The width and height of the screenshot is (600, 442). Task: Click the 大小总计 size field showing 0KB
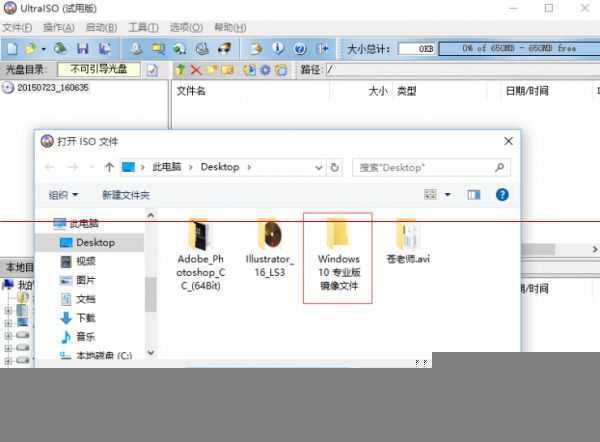pyautogui.click(x=417, y=49)
